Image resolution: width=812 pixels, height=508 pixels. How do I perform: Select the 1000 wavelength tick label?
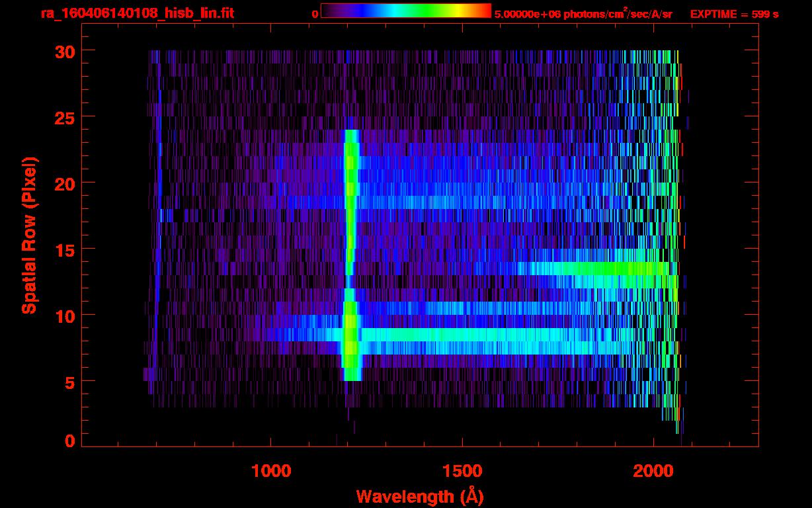click(271, 471)
